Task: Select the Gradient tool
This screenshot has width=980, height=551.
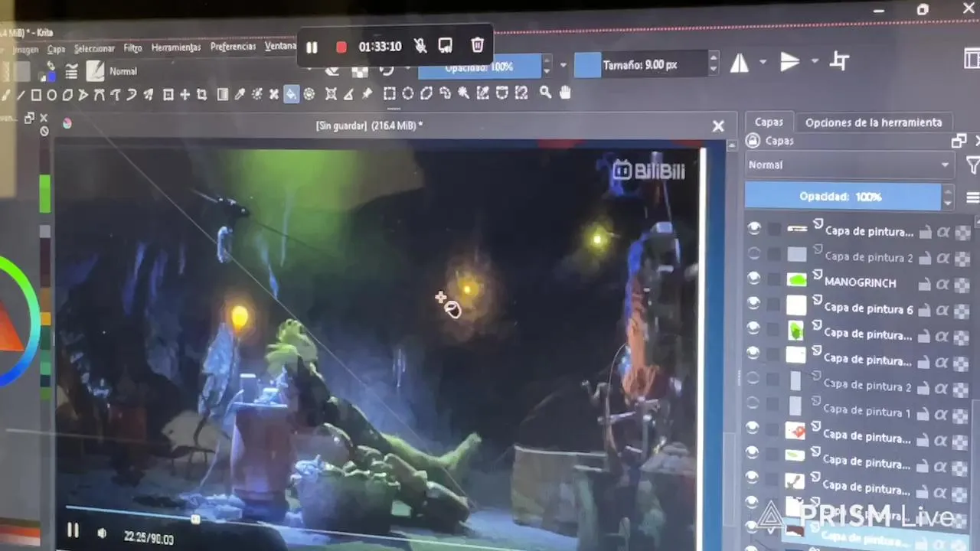Action: pyautogui.click(x=223, y=95)
